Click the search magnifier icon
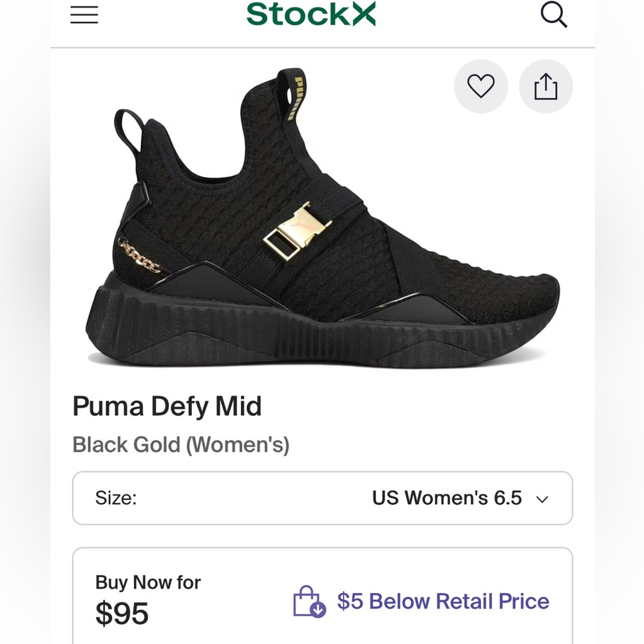This screenshot has height=644, width=644. pos(554,15)
